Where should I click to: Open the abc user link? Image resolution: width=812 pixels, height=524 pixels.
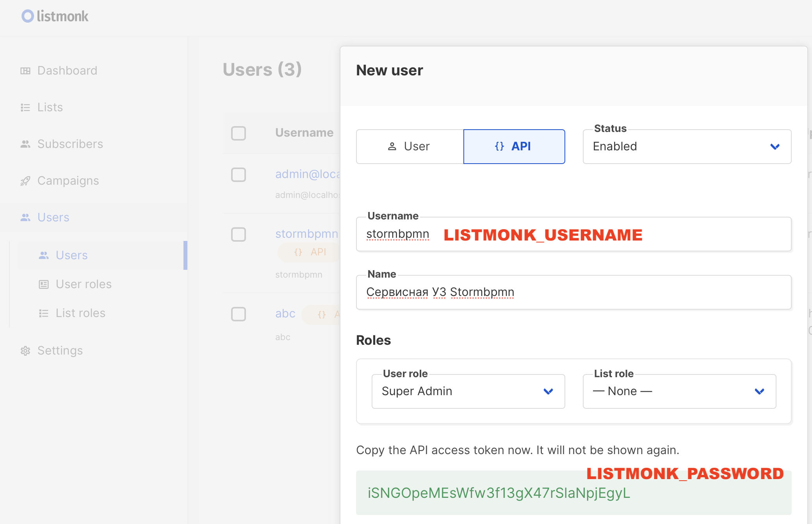coord(285,314)
